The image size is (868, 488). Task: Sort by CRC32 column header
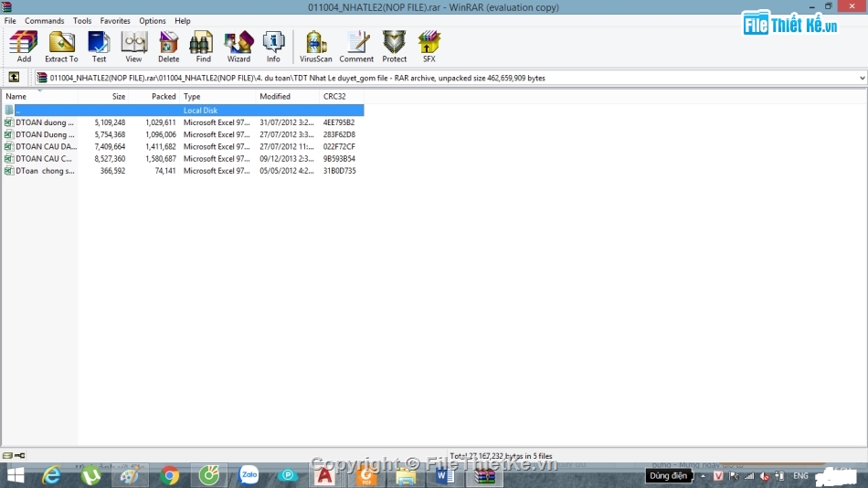tap(342, 96)
